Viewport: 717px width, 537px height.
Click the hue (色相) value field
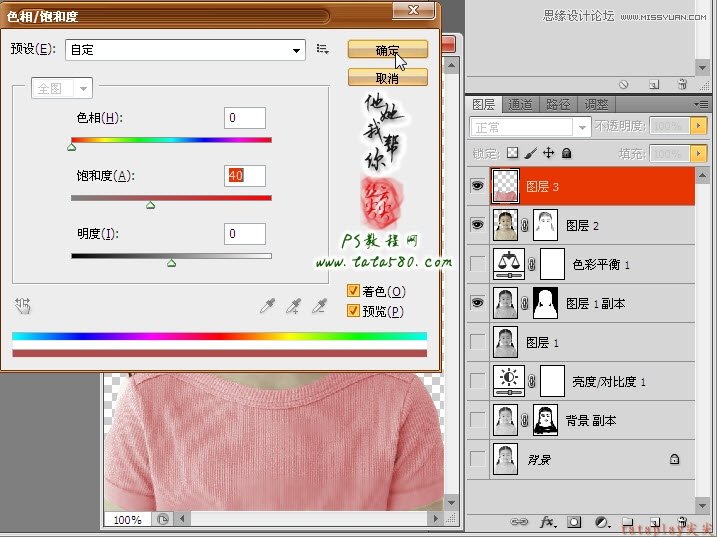tap(245, 118)
